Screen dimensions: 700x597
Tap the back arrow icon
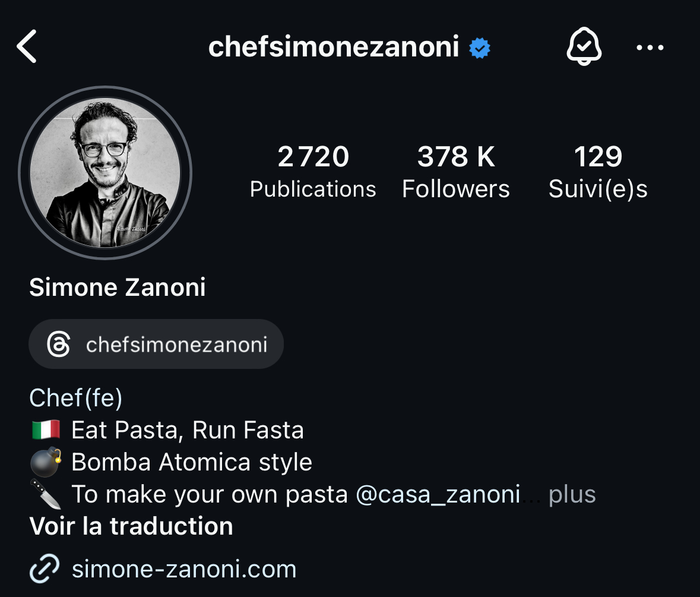click(x=27, y=47)
